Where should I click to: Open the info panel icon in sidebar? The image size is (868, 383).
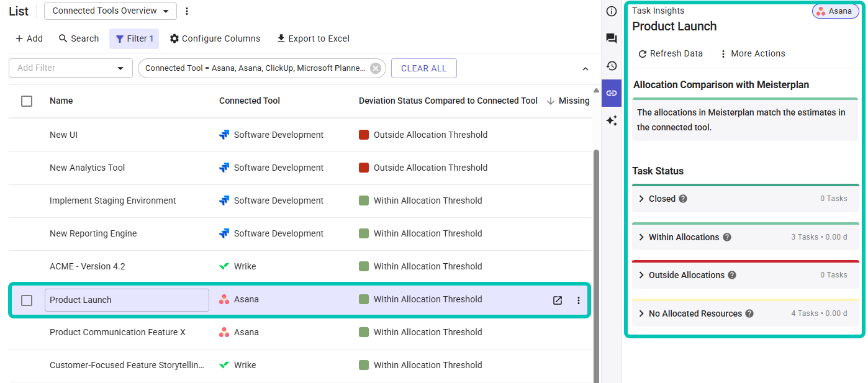(x=612, y=11)
